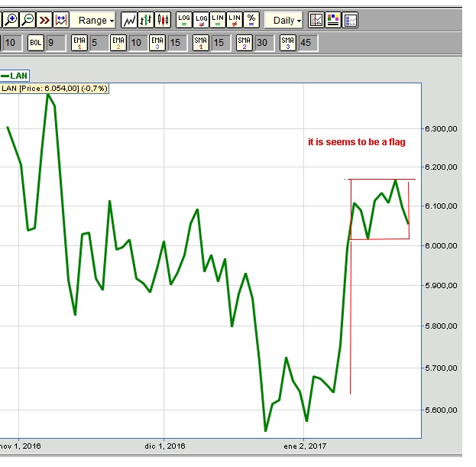The width and height of the screenshot is (476, 467).
Task: Toggle the EMA 3 indicator
Action: coord(157,43)
